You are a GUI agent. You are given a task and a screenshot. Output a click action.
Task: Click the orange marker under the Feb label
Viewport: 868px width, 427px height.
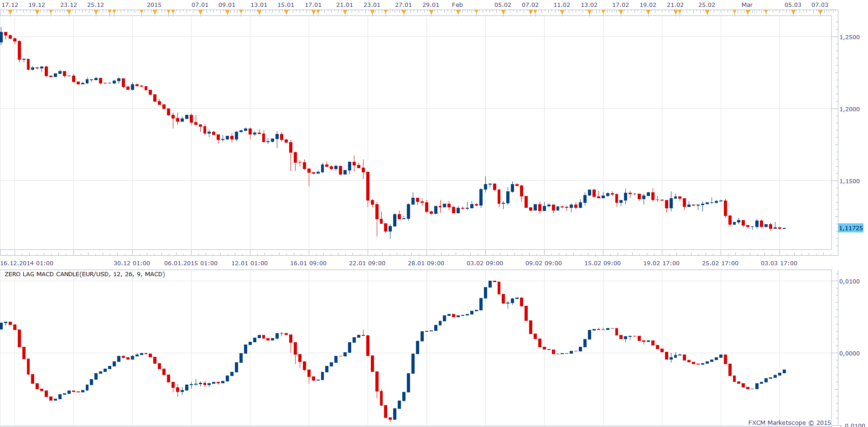458,13
